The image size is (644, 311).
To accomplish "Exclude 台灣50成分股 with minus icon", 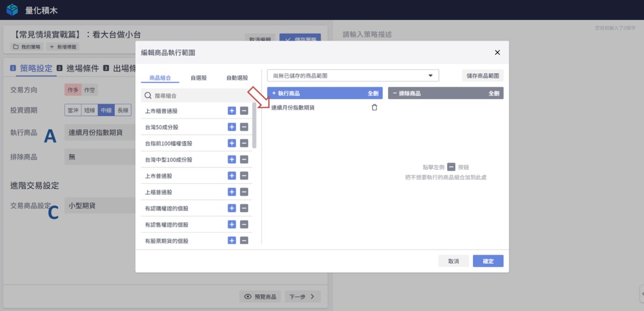I will point(244,127).
